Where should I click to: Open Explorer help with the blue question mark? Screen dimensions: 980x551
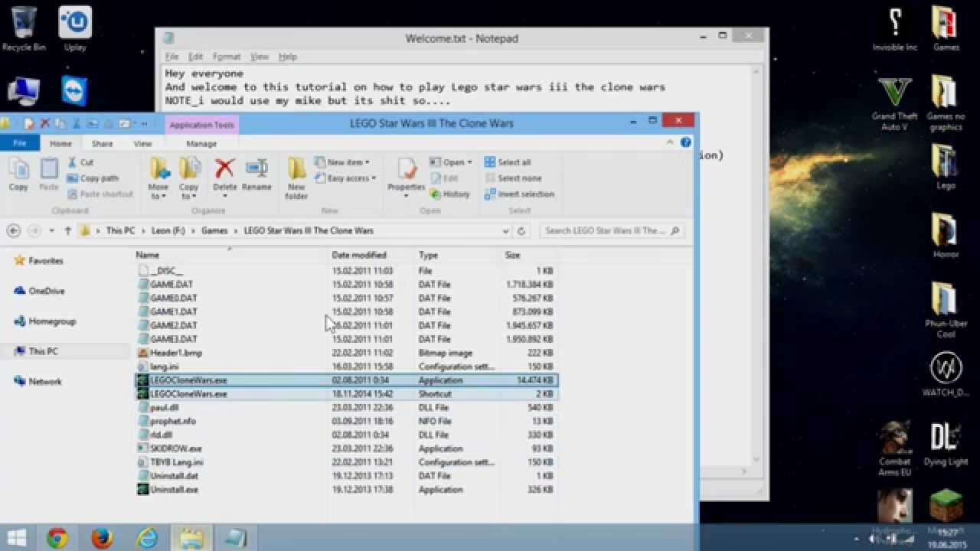686,142
